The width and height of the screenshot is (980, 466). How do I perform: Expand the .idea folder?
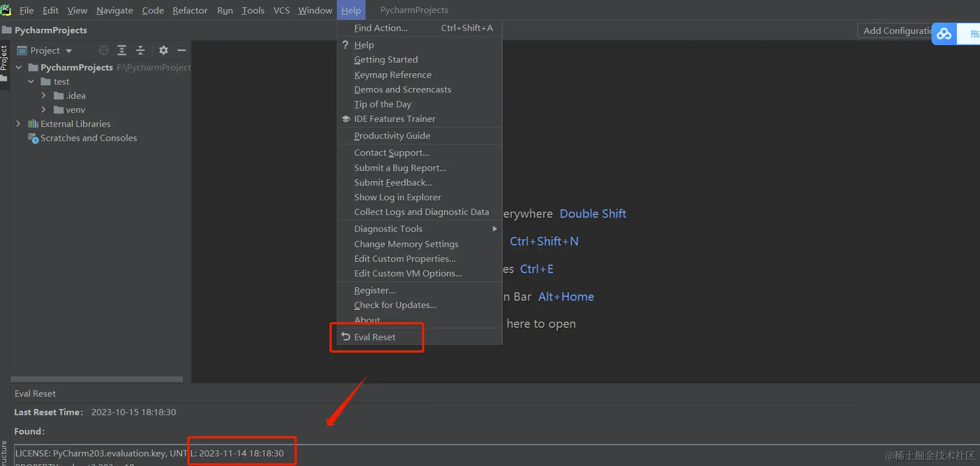point(43,95)
